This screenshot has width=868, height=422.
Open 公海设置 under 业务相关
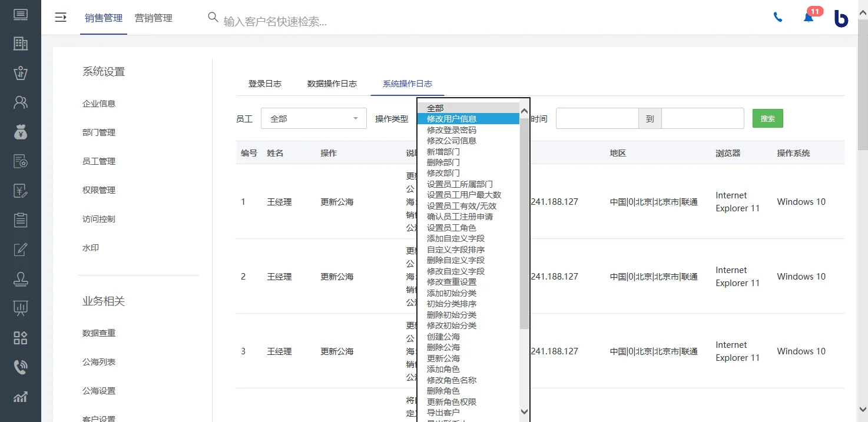(99, 391)
